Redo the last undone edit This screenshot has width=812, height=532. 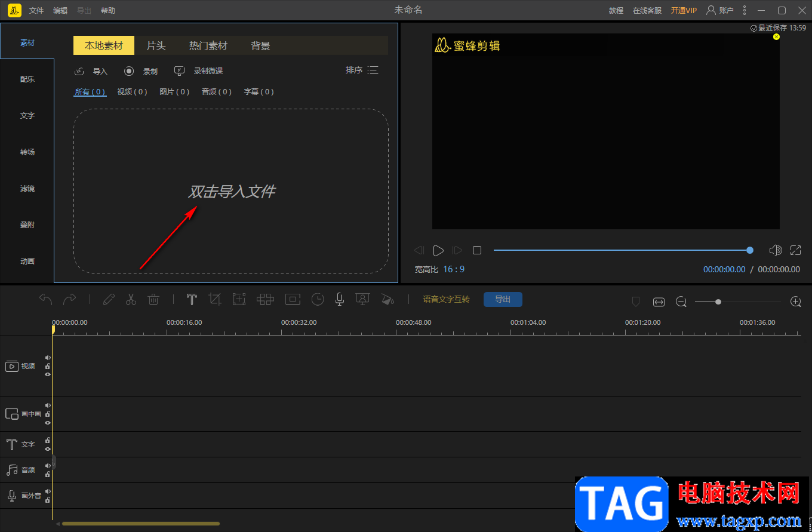point(70,299)
